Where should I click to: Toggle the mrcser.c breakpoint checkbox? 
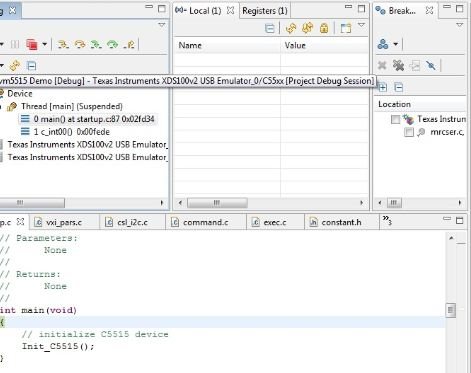coord(408,132)
